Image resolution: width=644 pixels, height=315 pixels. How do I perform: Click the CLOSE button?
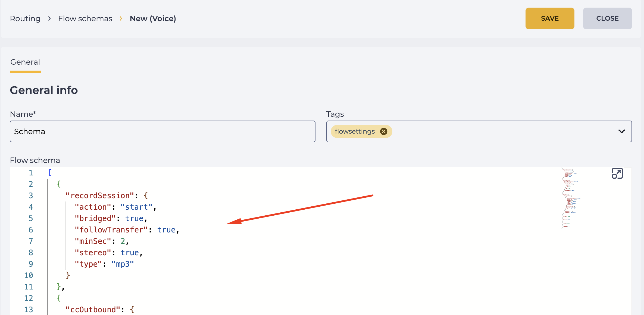607,18
